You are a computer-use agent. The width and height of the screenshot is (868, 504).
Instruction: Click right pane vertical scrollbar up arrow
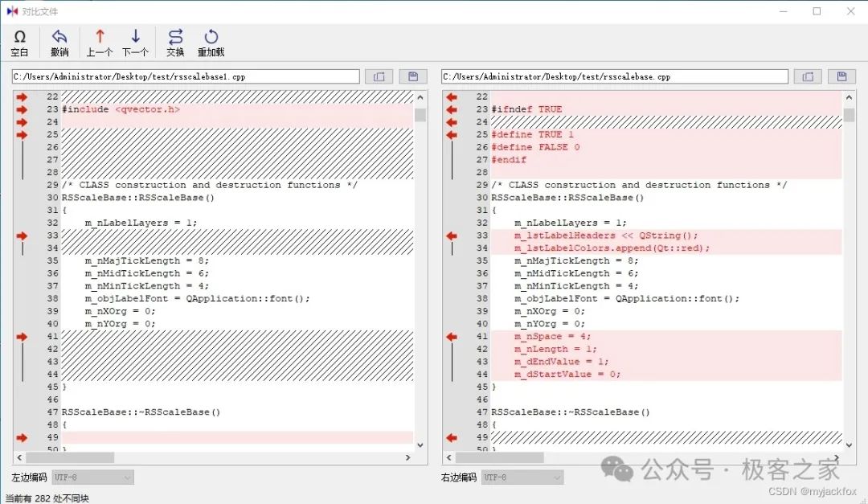click(x=850, y=97)
